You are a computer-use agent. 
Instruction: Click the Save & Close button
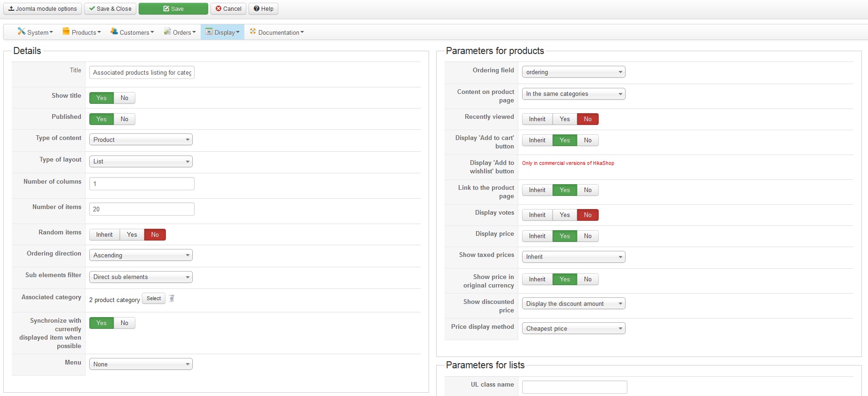pyautogui.click(x=110, y=9)
